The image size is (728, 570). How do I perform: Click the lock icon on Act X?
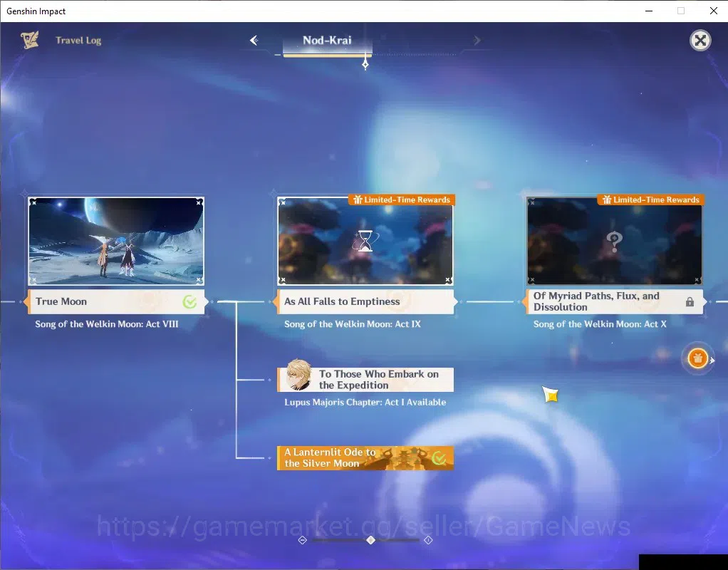pyautogui.click(x=690, y=302)
